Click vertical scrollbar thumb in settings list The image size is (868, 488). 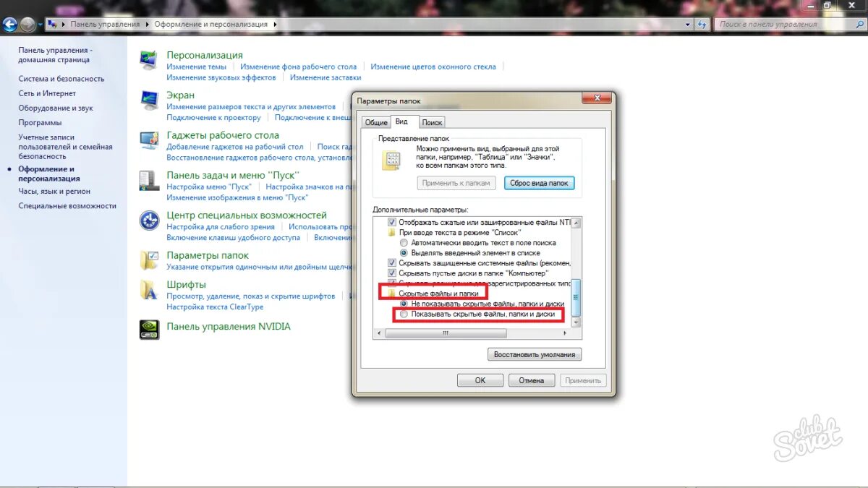(x=576, y=298)
